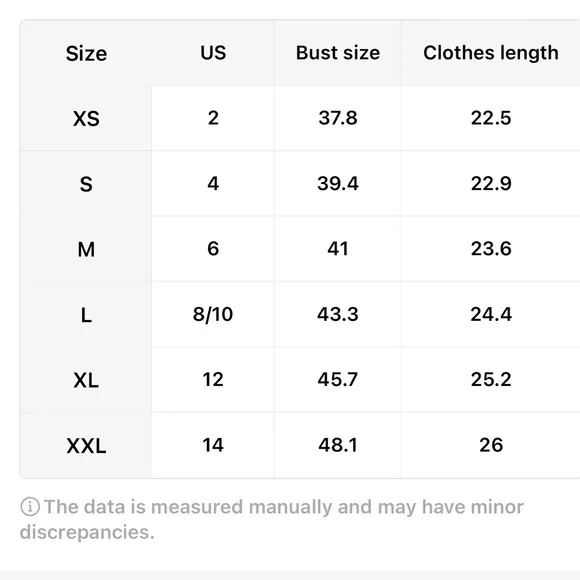Select the M size row label
The width and height of the screenshot is (580, 580).
(x=86, y=249)
